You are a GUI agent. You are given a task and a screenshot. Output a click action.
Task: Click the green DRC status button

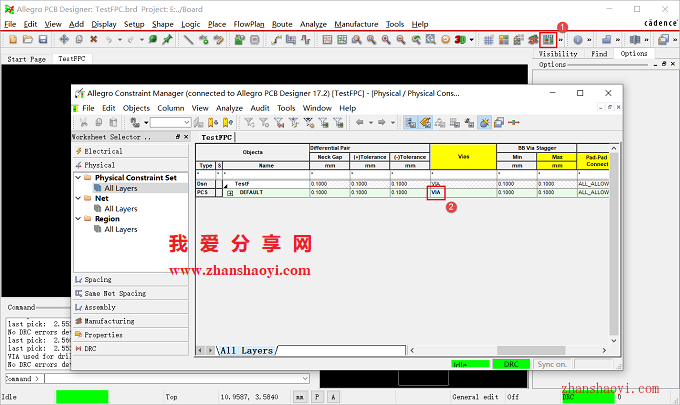[511, 364]
